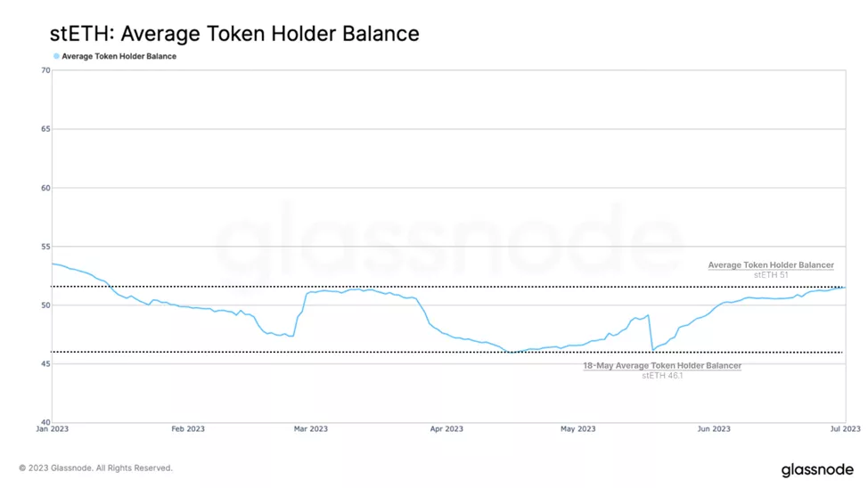Click the Glassnode copyright notice text

[x=96, y=468]
